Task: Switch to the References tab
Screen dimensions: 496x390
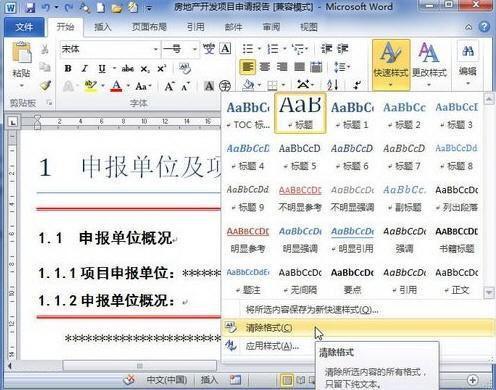Action: 196,27
